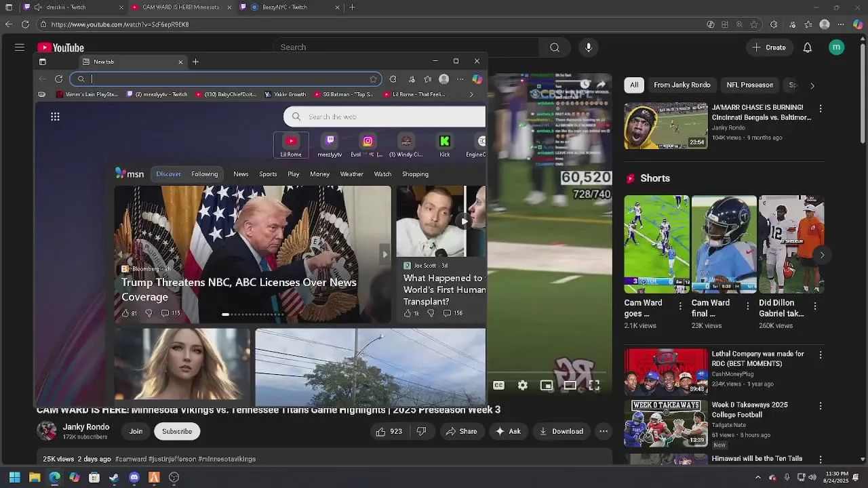Select MSN Sports tab
The image size is (868, 488).
tap(268, 174)
